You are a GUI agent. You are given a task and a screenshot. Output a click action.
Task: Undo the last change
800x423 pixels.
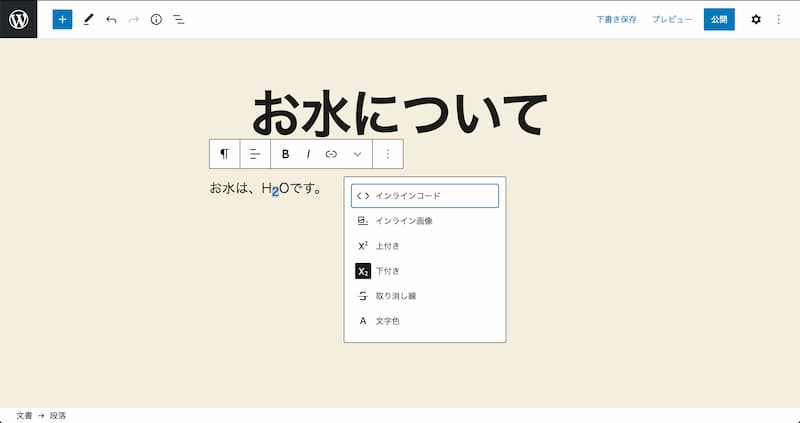(111, 19)
